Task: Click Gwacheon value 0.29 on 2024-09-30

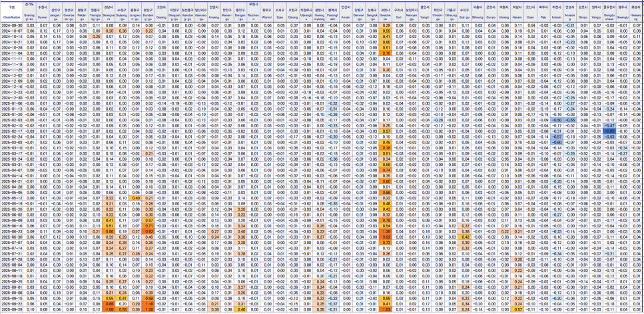Action: (386, 25)
